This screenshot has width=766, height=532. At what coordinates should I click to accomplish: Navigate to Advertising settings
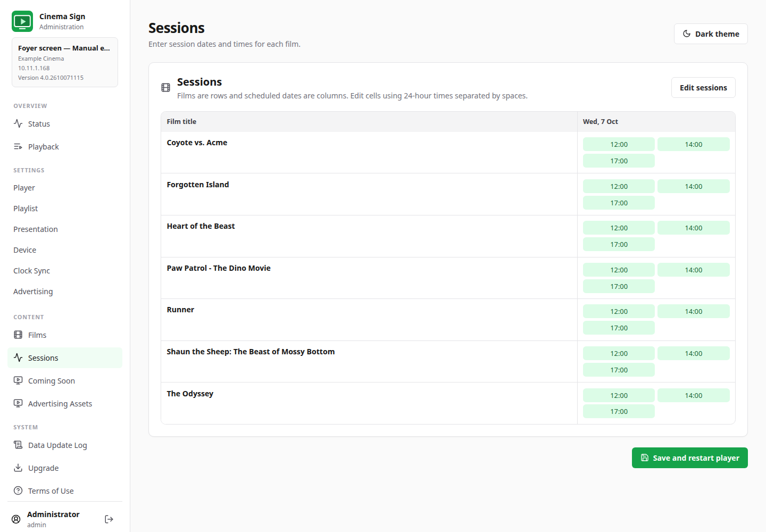[65, 292]
